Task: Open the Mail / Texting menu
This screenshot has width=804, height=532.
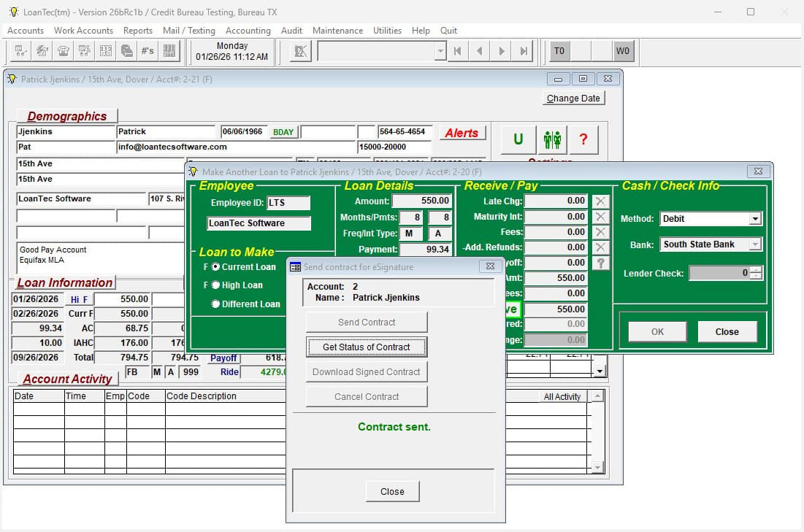Action: [188, 30]
